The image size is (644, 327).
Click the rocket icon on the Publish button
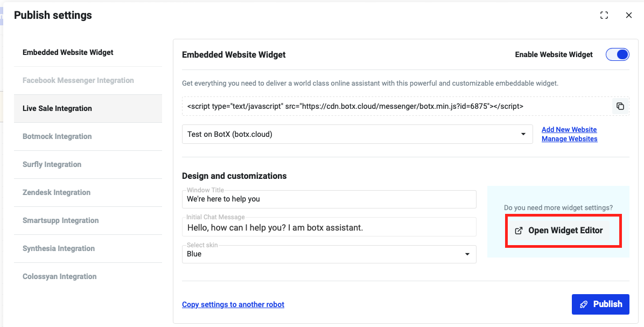[x=584, y=304]
